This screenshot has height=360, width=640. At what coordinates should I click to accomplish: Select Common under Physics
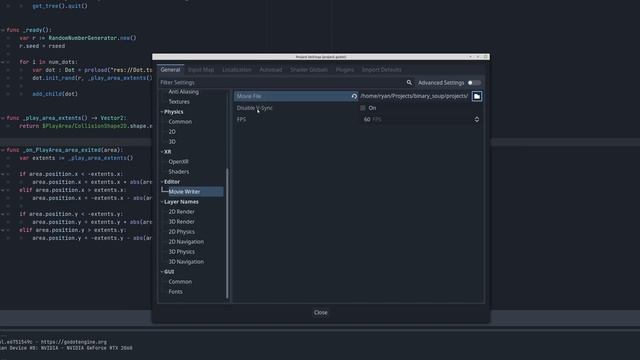pyautogui.click(x=180, y=122)
